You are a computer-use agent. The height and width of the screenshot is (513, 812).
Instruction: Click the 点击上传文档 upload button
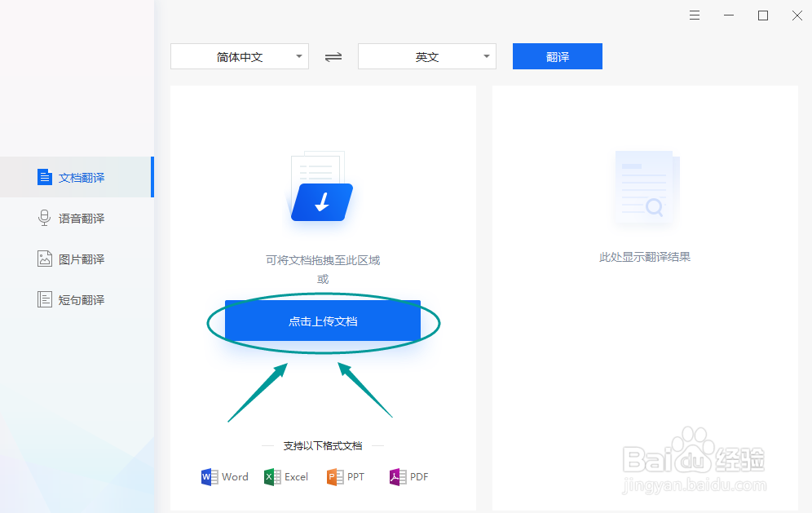[x=323, y=321]
